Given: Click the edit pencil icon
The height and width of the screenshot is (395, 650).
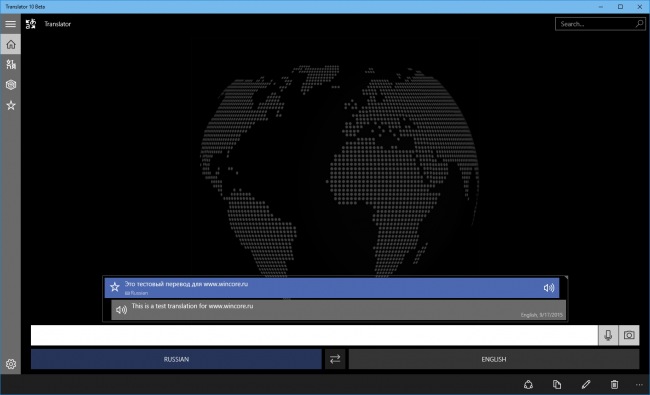Looking at the screenshot, I should (586, 385).
